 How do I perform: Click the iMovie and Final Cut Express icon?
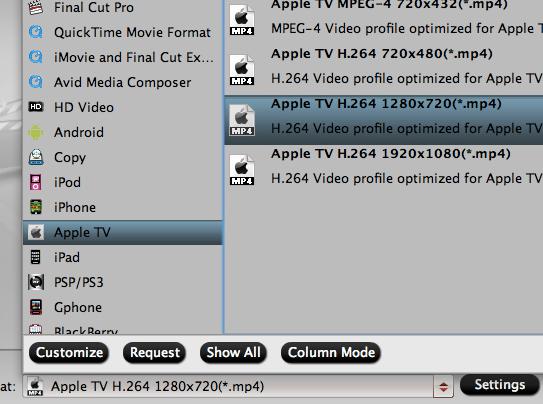(x=36, y=57)
